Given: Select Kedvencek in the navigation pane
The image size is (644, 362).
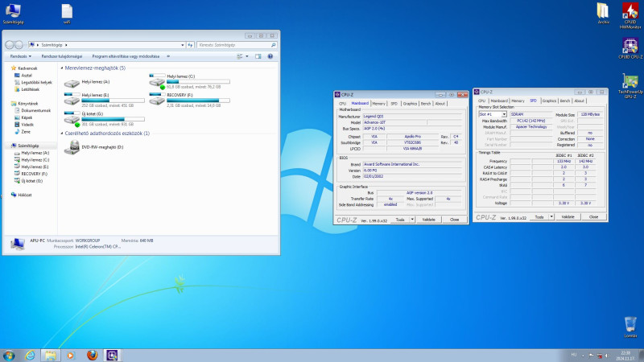Looking at the screenshot, I should 27,68.
